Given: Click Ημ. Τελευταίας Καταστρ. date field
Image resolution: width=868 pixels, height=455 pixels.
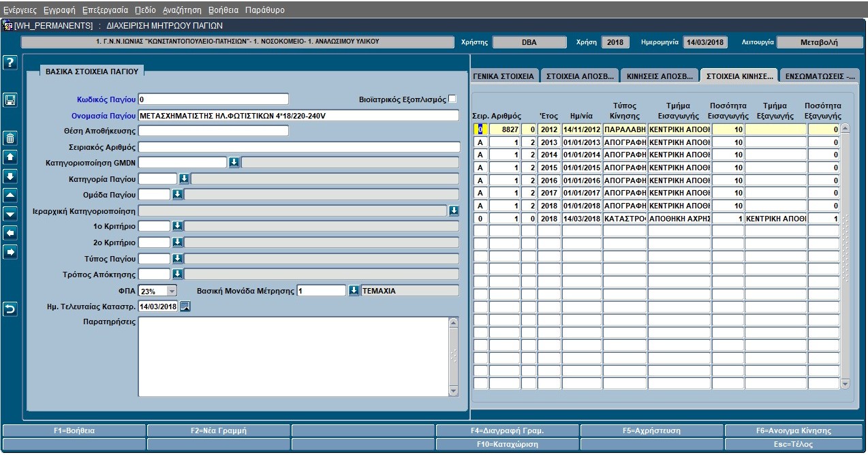Looking at the screenshot, I should coord(158,307).
